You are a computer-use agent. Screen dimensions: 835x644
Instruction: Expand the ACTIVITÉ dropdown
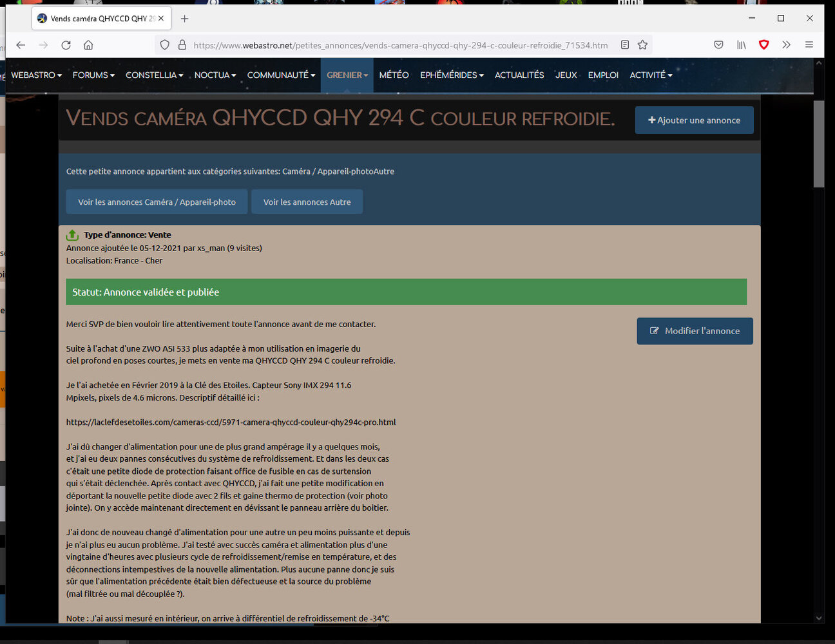(651, 75)
